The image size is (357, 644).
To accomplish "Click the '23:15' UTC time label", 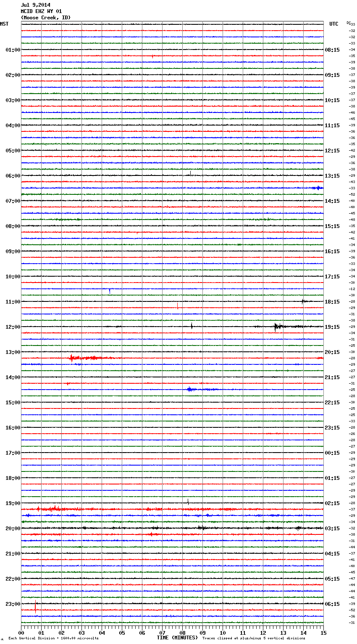I will tap(332, 428).
